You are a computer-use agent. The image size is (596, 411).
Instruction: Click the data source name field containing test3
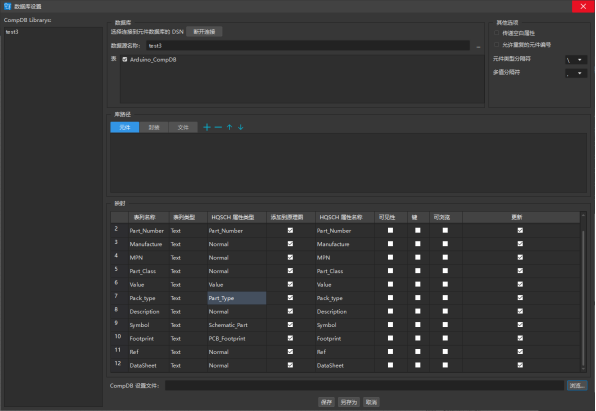[308, 46]
